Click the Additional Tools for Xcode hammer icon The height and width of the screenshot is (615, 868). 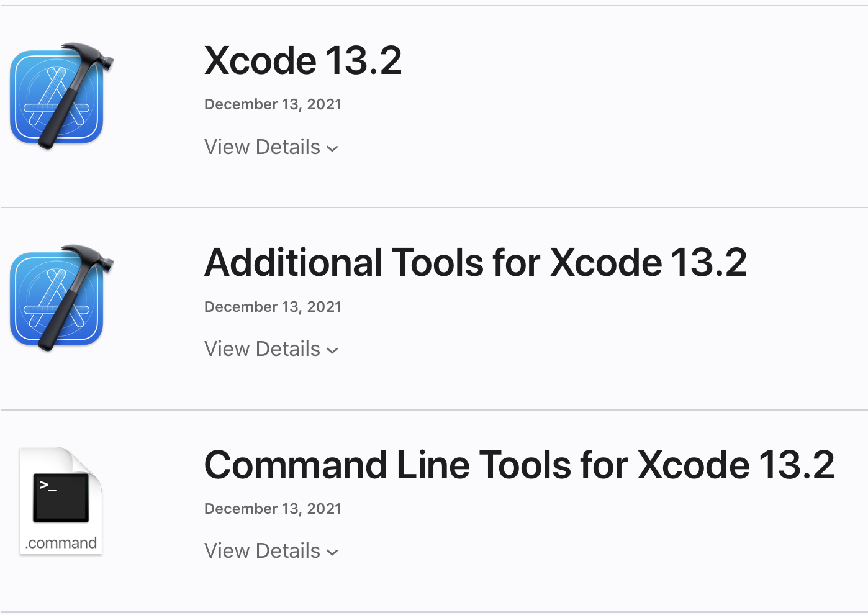click(61, 298)
